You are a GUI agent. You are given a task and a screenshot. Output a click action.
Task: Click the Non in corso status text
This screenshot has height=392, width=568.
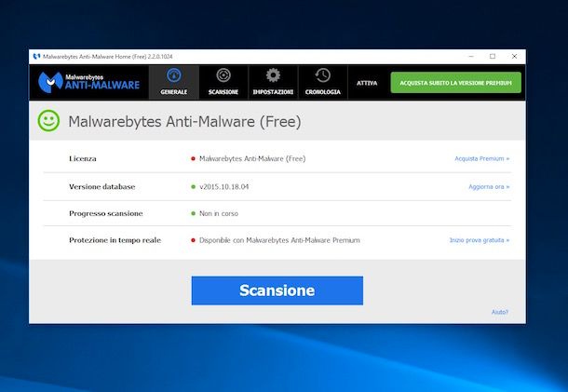pyautogui.click(x=219, y=213)
